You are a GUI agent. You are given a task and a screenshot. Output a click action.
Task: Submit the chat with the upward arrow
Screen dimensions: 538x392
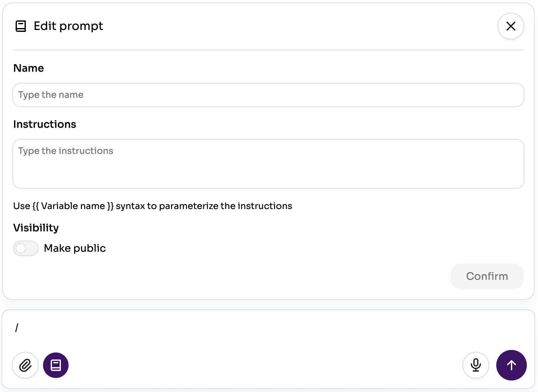pos(511,365)
